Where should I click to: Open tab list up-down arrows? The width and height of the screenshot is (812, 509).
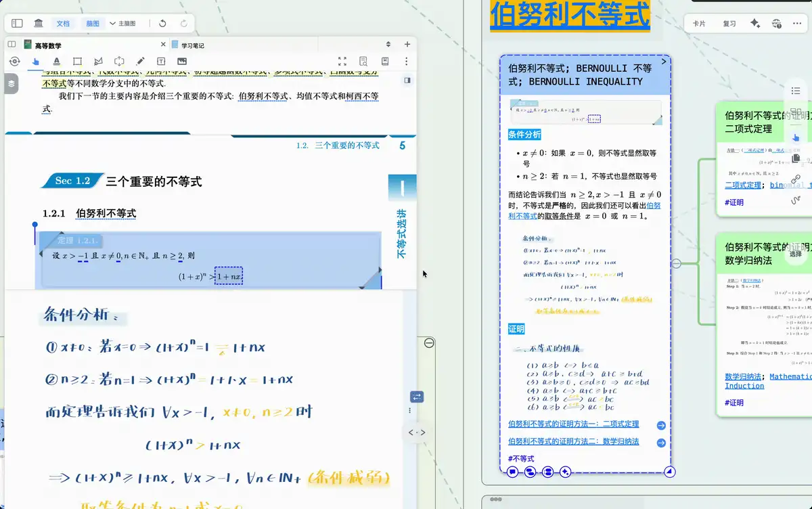(389, 45)
